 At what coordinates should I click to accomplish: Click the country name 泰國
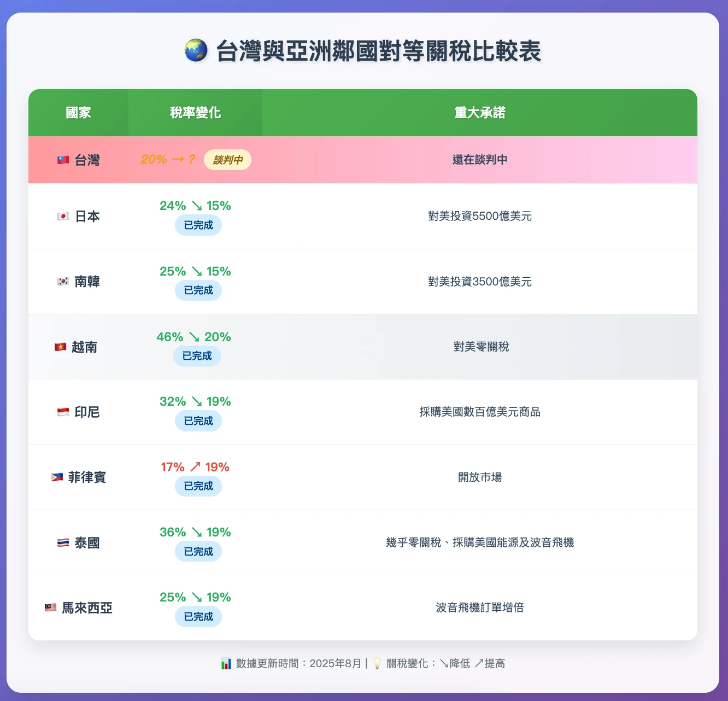[x=87, y=543]
